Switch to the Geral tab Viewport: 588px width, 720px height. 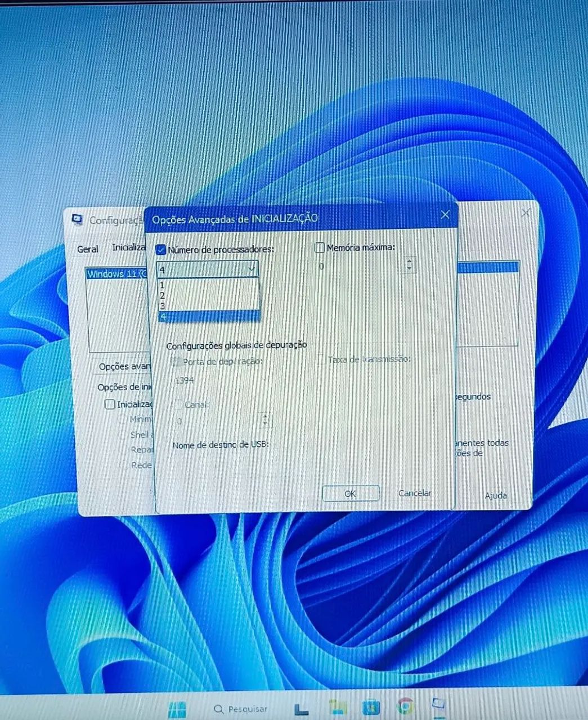pos(88,249)
